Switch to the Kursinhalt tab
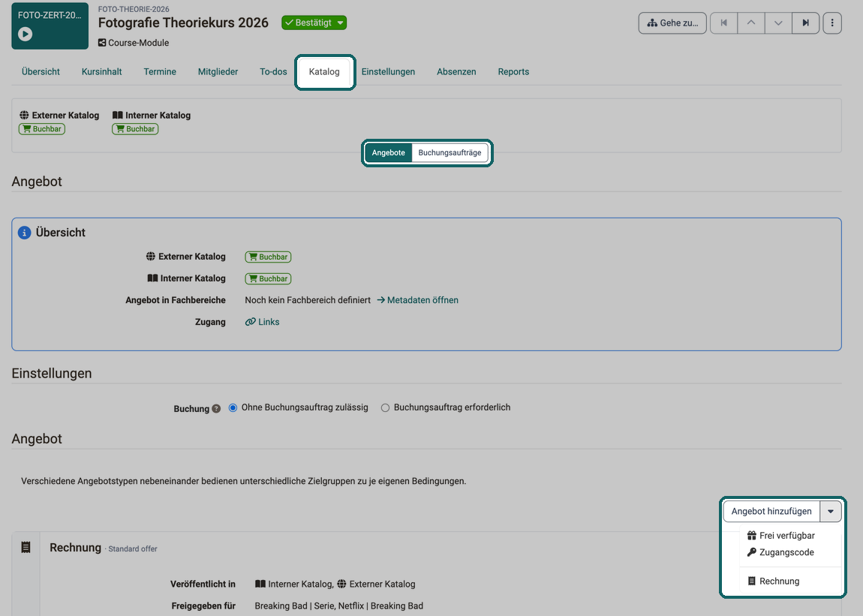The height and width of the screenshot is (616, 863). pyautogui.click(x=102, y=71)
